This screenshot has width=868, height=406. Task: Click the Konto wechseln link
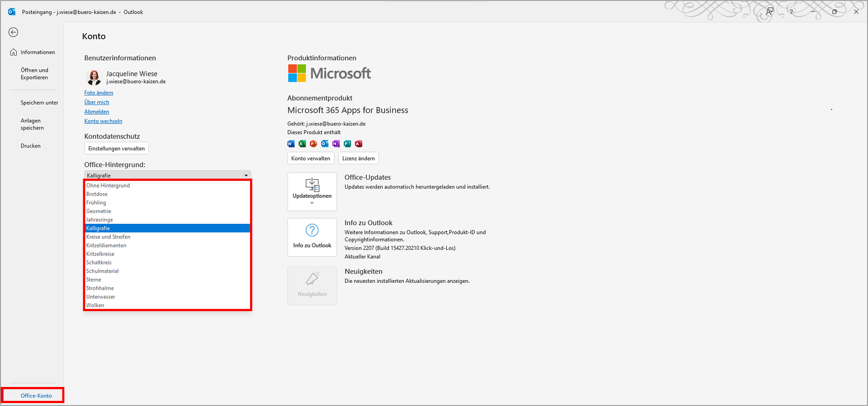[103, 121]
